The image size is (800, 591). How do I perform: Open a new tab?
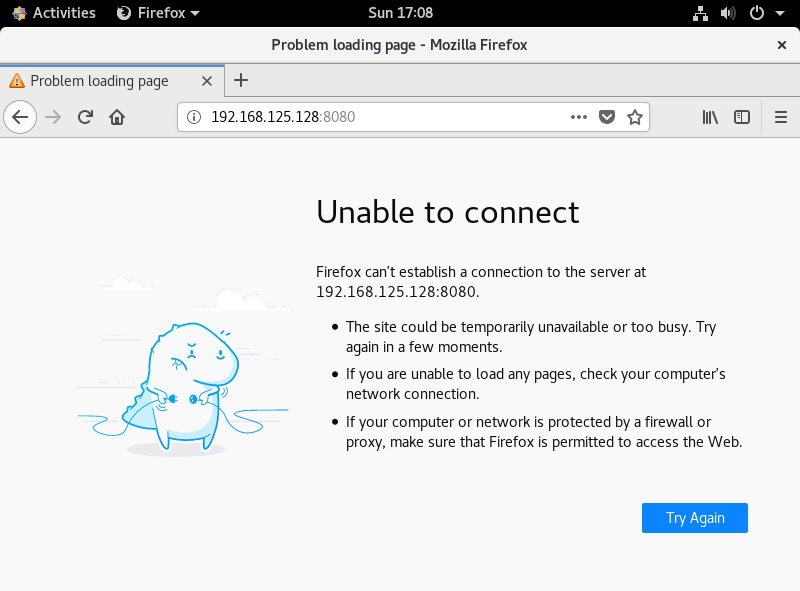[241, 80]
